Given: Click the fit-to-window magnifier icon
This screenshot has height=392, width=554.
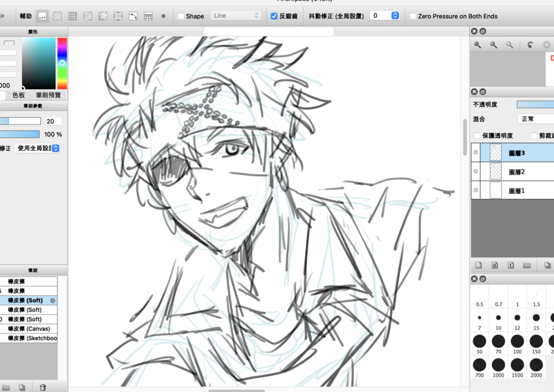Looking at the screenshot, I should 510,45.
